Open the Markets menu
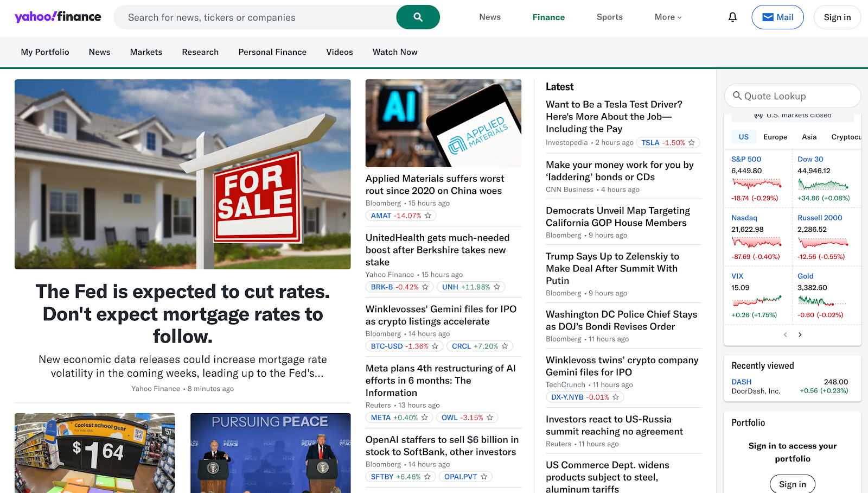 146,52
